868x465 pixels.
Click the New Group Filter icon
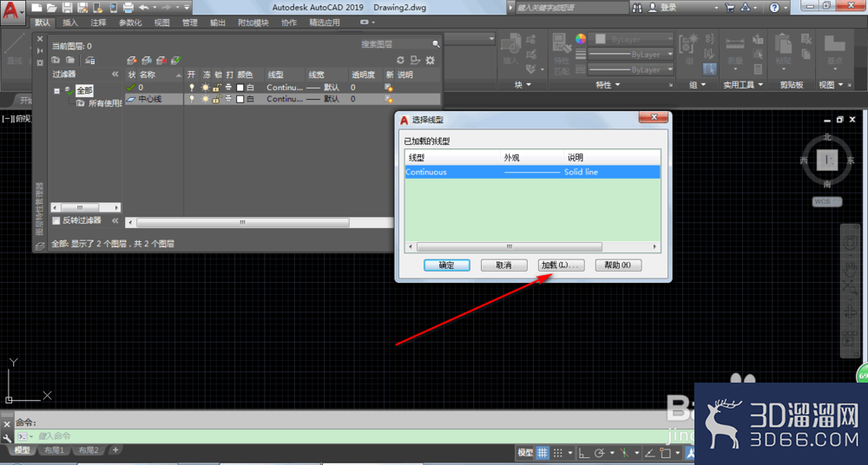(x=70, y=61)
